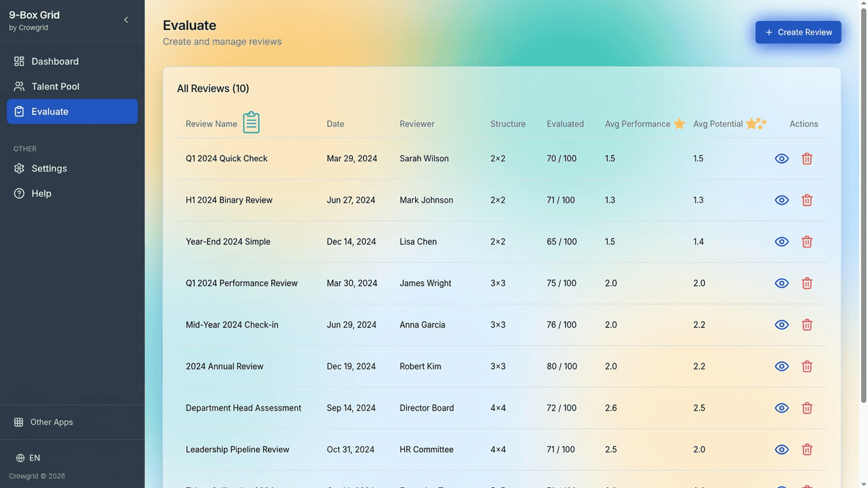Click the stars icon next to Avg Potential
This screenshot has height=488, width=868.
pos(755,123)
